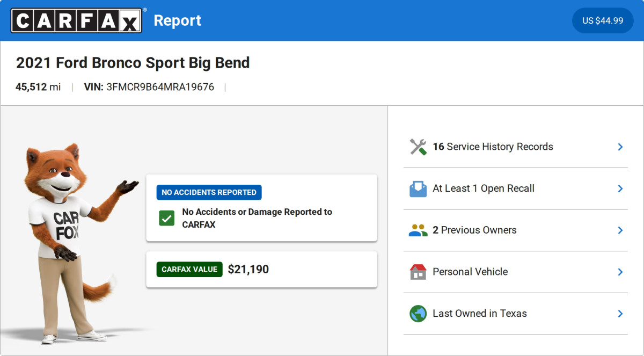Open At Least 1 Open Recall

click(516, 188)
